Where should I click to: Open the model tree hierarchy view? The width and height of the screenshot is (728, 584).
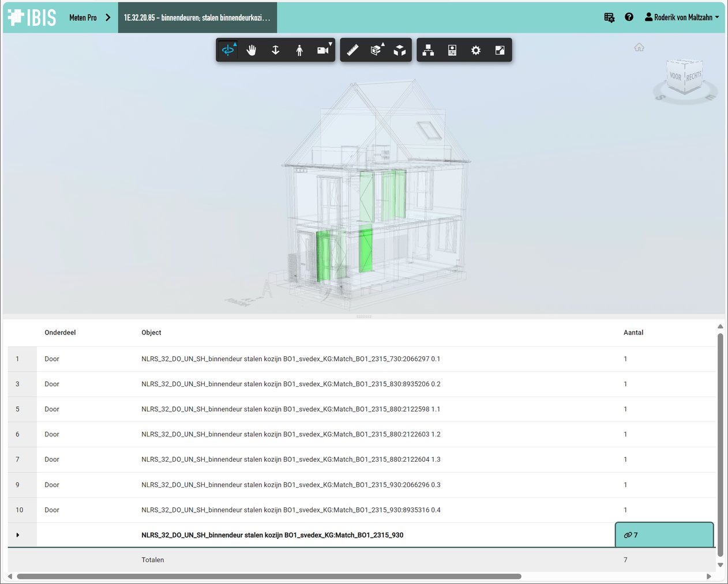click(428, 50)
